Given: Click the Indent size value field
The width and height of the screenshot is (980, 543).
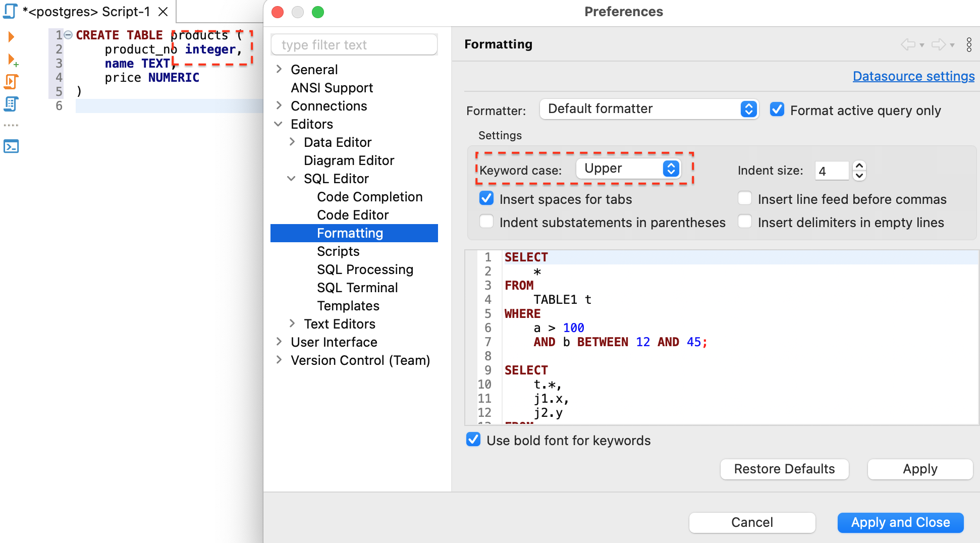Looking at the screenshot, I should (832, 171).
